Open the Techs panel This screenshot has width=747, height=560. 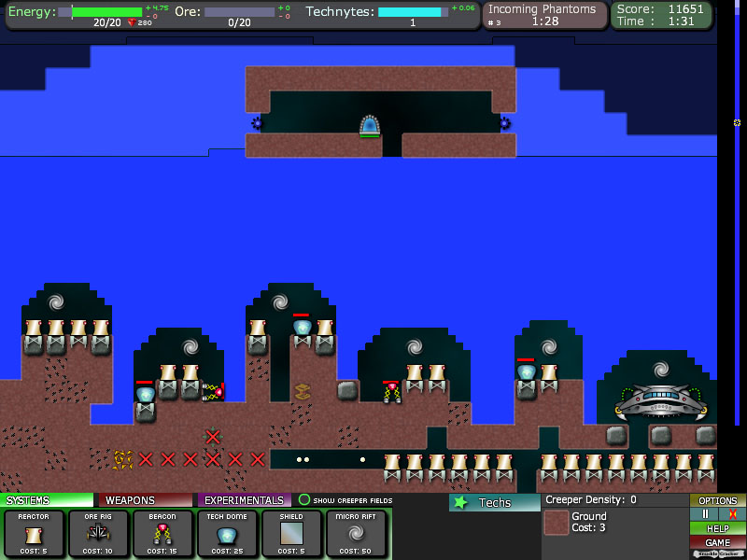coord(494,502)
